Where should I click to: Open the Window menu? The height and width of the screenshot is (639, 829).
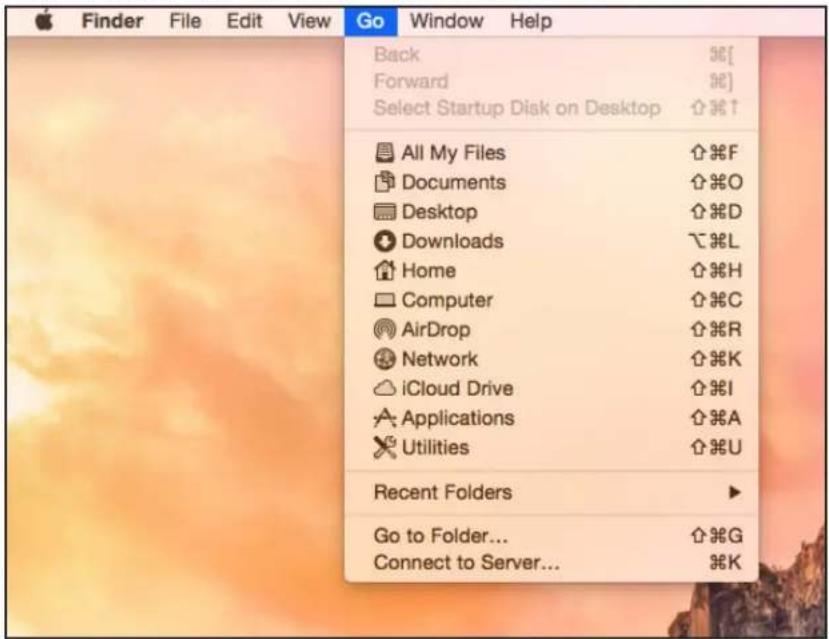pyautogui.click(x=447, y=21)
